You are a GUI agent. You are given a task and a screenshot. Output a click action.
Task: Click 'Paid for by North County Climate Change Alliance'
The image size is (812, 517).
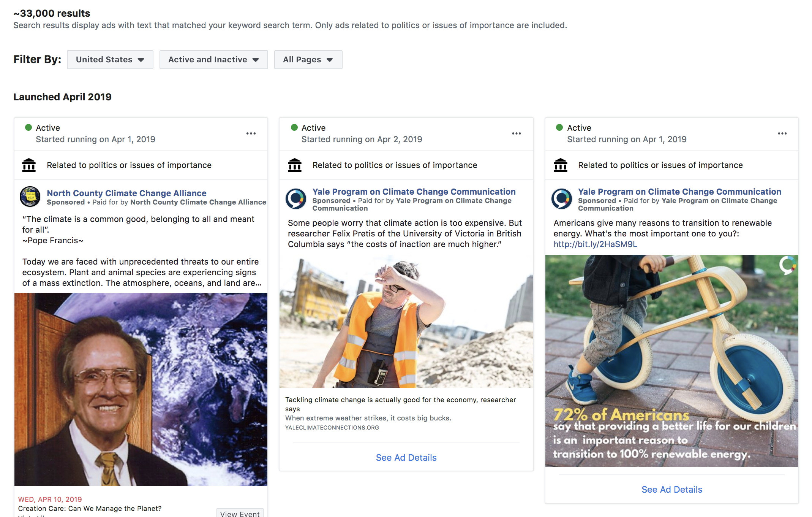click(179, 202)
